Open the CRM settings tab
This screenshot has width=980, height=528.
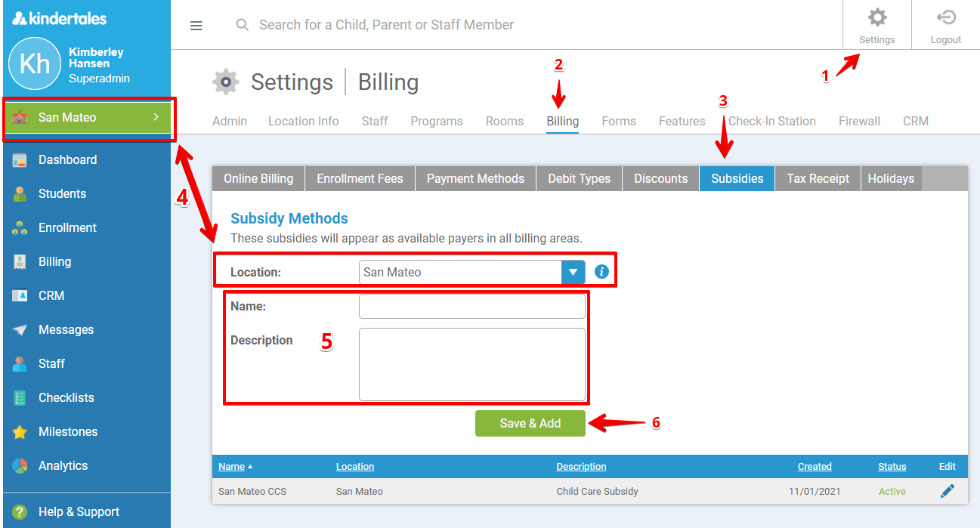(x=916, y=121)
